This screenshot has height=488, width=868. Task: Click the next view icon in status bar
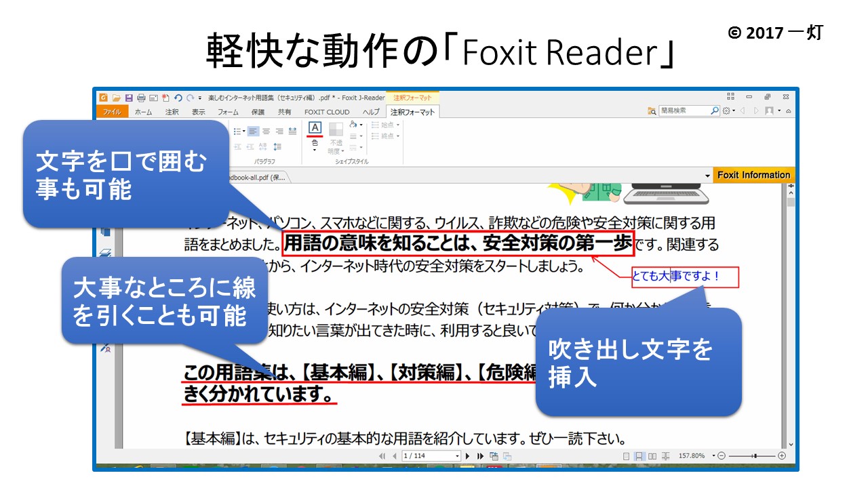pyautogui.click(x=507, y=456)
